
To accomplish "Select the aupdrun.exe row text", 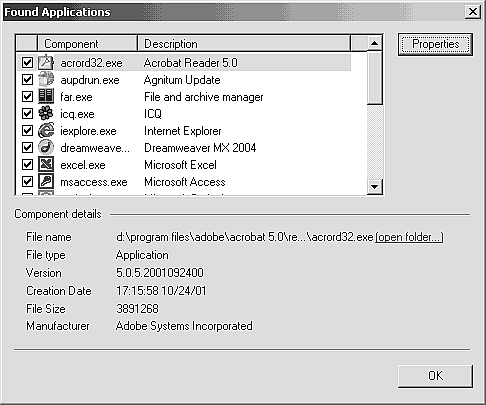I will click(90, 80).
